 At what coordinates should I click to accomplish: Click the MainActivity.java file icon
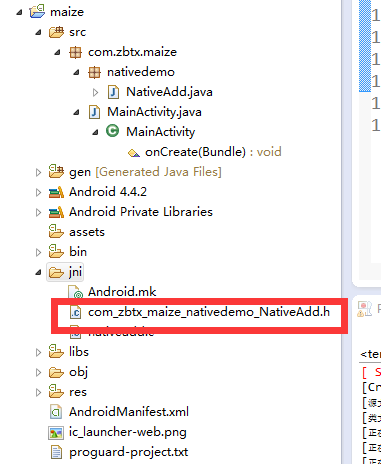[x=95, y=112]
